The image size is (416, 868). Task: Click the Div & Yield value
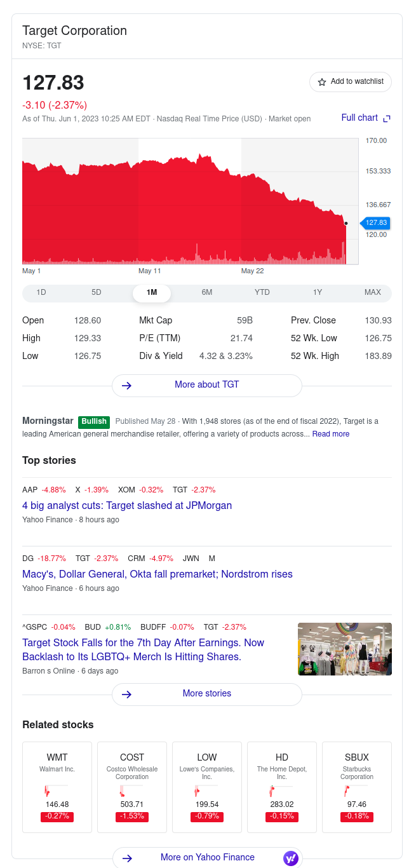(x=226, y=356)
